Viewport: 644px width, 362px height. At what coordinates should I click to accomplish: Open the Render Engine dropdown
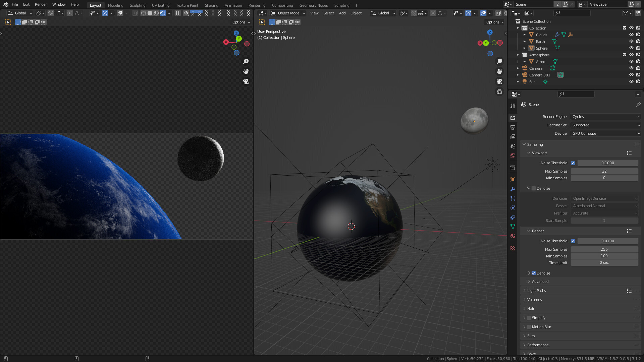coord(605,117)
